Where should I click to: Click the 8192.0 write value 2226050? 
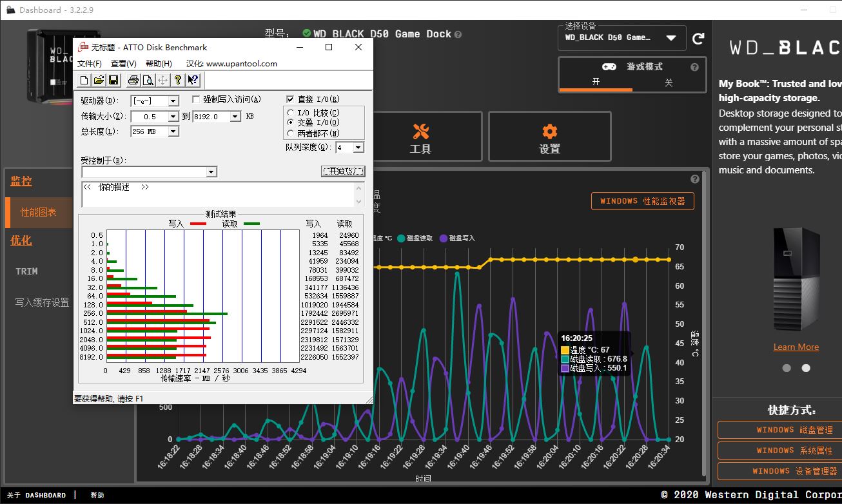[x=315, y=357]
